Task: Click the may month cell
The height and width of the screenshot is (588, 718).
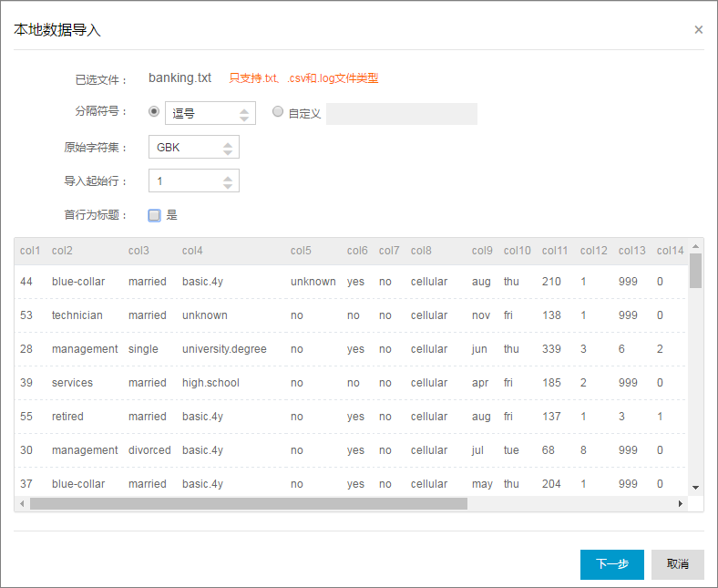Action: 482,484
